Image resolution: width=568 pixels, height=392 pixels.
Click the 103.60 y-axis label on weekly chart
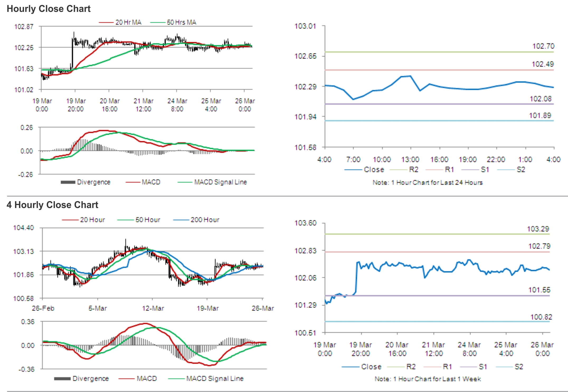tap(305, 223)
